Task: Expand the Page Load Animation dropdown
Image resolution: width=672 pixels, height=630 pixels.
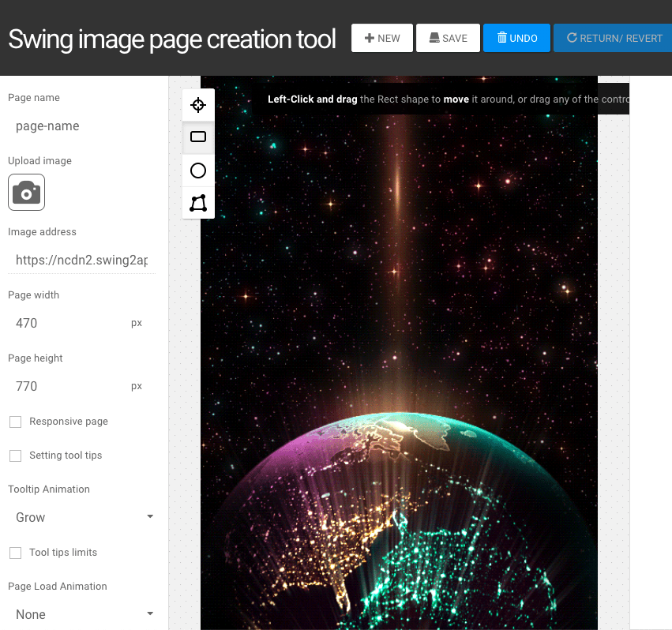Action: [x=82, y=614]
